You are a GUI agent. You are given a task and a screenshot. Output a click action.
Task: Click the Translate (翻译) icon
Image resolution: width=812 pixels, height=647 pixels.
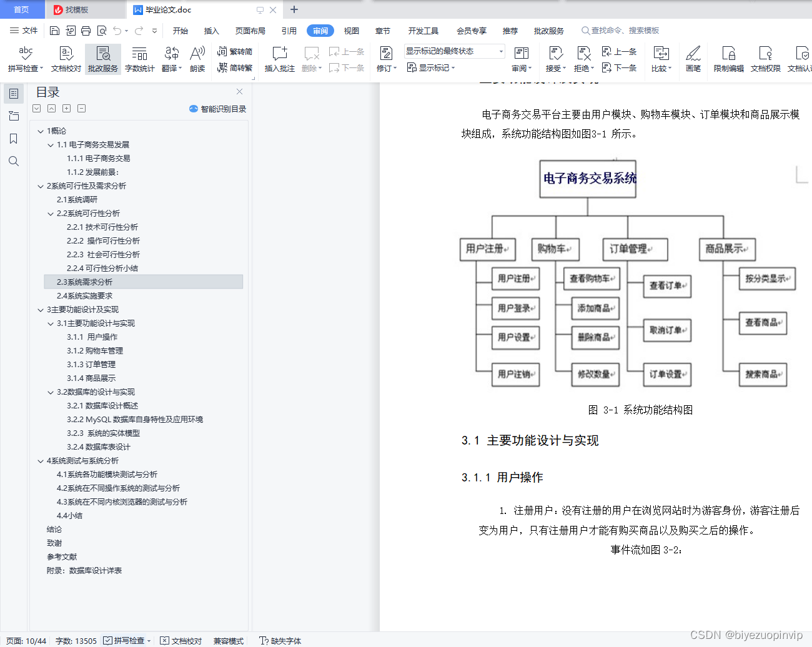[171, 59]
